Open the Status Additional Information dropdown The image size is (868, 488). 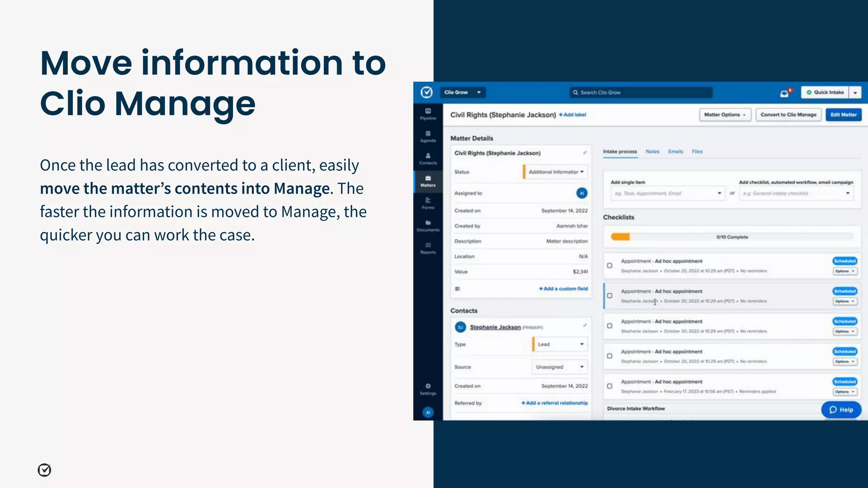pyautogui.click(x=556, y=172)
